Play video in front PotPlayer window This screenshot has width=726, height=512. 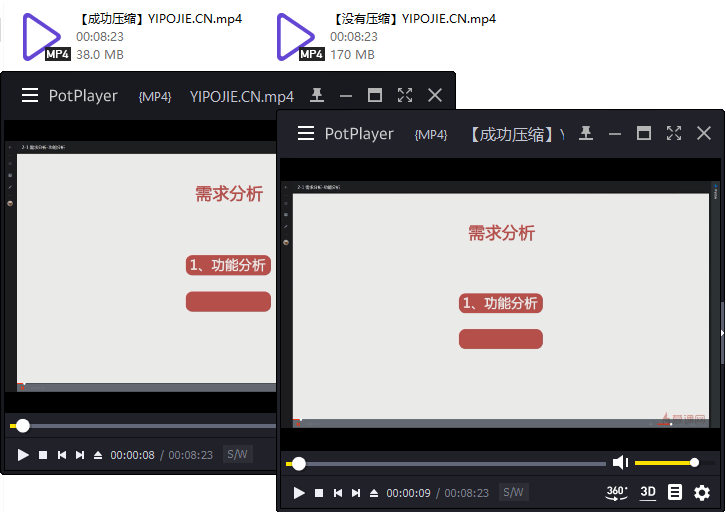tap(299, 493)
